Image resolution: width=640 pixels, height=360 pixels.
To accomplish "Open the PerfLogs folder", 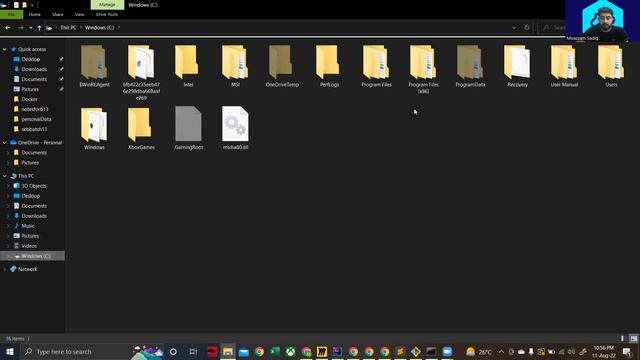I will (x=329, y=67).
